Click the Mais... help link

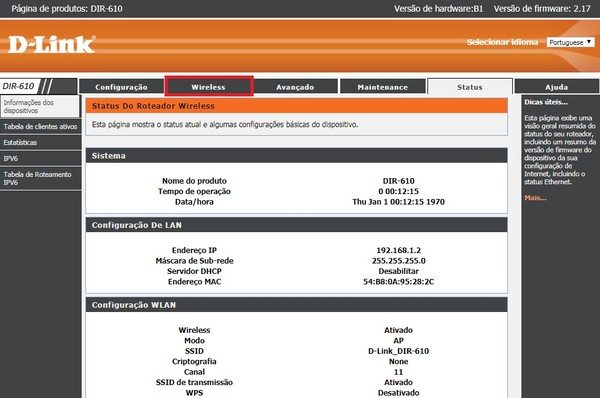click(x=535, y=198)
